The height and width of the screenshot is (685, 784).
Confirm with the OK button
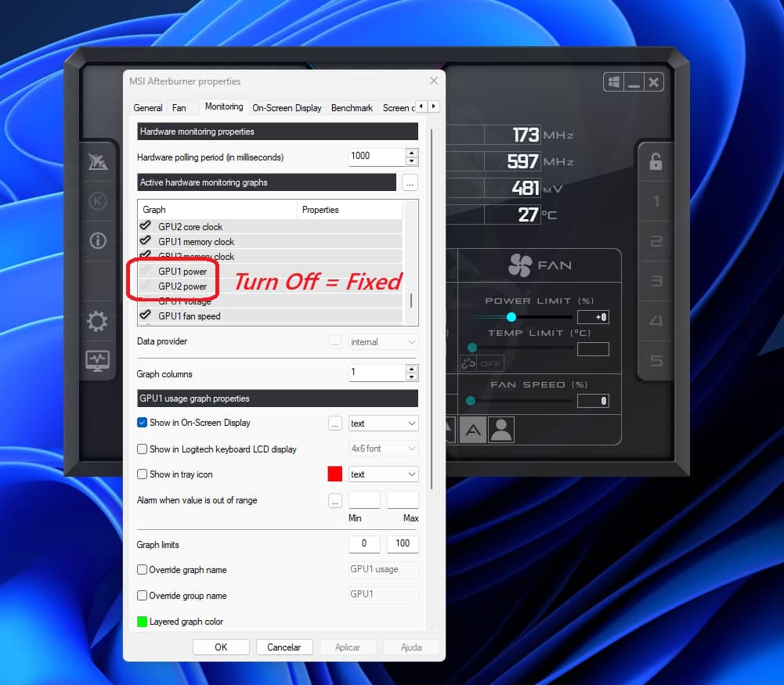click(221, 647)
